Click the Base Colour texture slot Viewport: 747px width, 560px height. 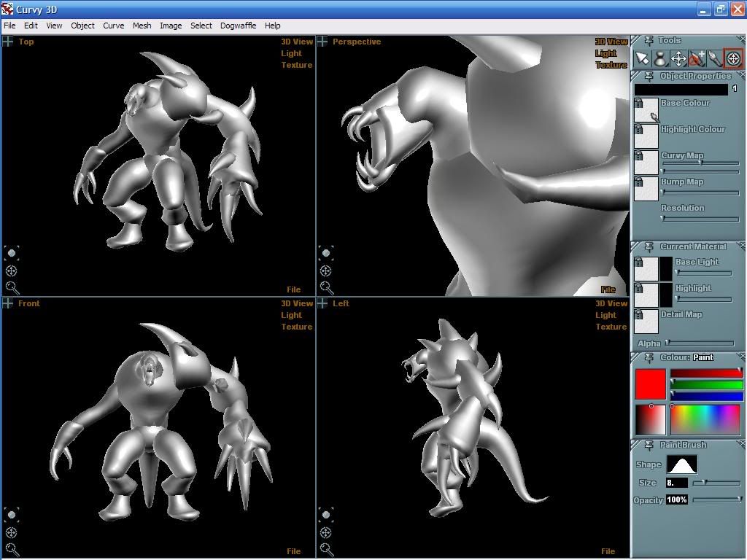pos(646,110)
